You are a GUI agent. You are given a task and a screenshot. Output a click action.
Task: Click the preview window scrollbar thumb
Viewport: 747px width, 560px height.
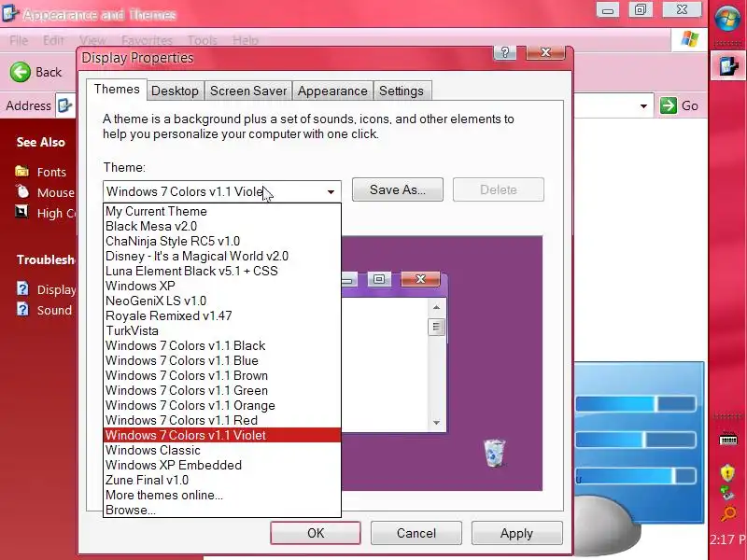pyautogui.click(x=436, y=327)
